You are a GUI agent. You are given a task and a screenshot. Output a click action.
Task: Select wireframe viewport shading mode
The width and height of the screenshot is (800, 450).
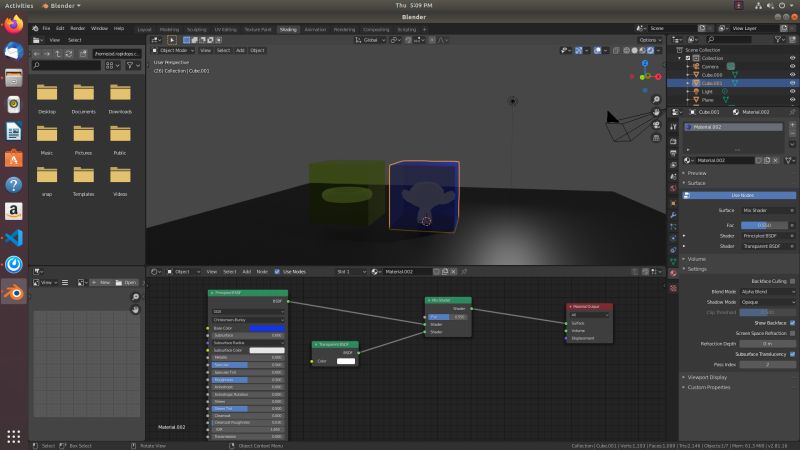(627, 51)
